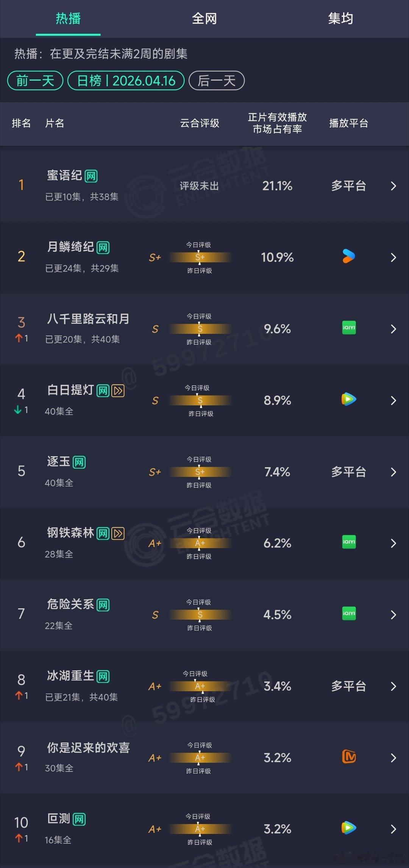Open iQIYI icon for 八千里路云和月
409x868 pixels.
pyautogui.click(x=348, y=328)
